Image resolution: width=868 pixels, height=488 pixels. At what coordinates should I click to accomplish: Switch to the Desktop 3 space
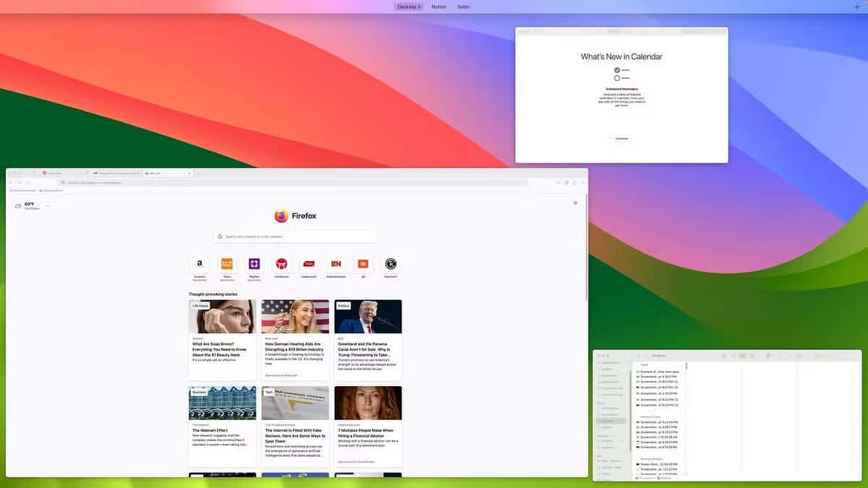coord(409,7)
